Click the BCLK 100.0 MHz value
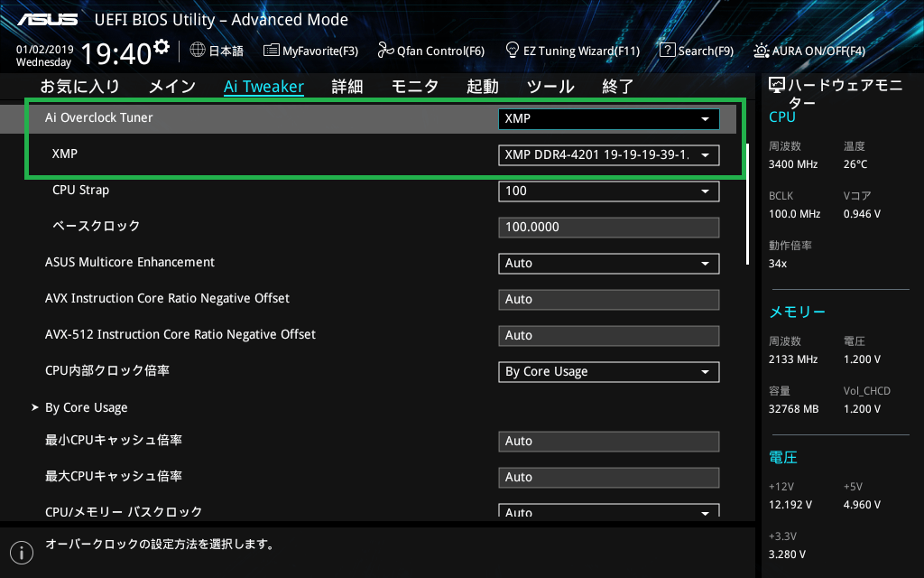The image size is (924, 578). 794,214
